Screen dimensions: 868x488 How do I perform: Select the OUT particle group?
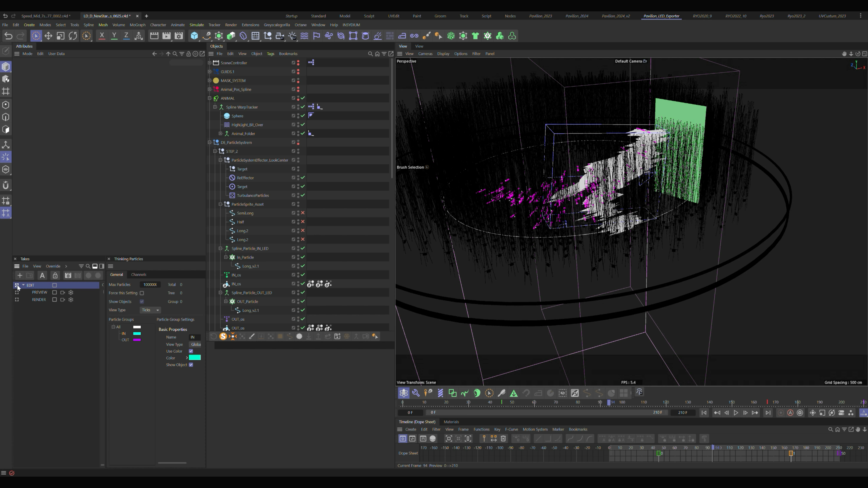[125, 340]
